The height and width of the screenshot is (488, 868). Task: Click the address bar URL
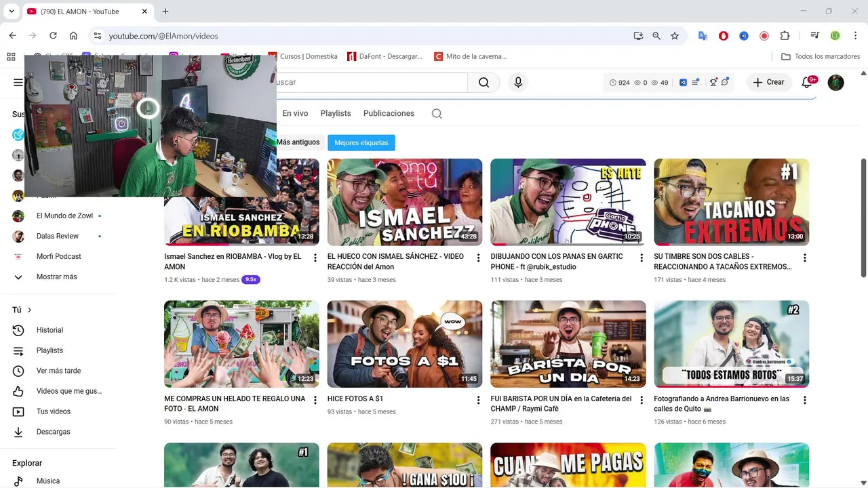tap(163, 36)
